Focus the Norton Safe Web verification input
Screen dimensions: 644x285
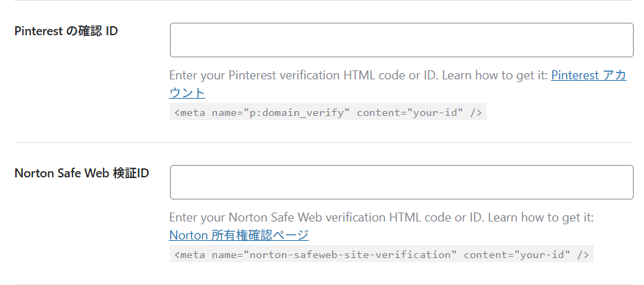[401, 182]
